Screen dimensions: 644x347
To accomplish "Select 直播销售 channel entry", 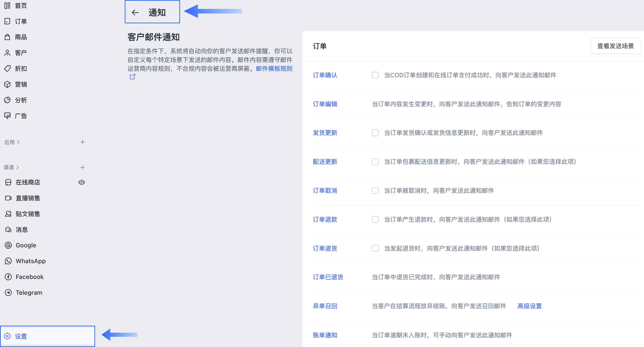I will click(x=28, y=198).
